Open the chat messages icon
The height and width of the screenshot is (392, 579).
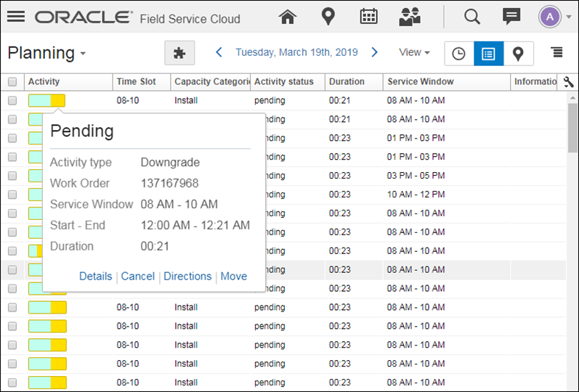click(511, 16)
